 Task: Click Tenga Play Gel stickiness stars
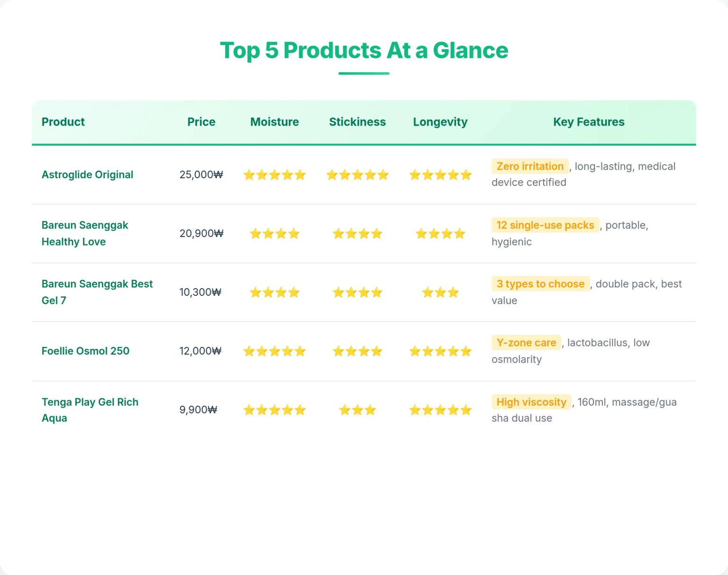(x=357, y=410)
